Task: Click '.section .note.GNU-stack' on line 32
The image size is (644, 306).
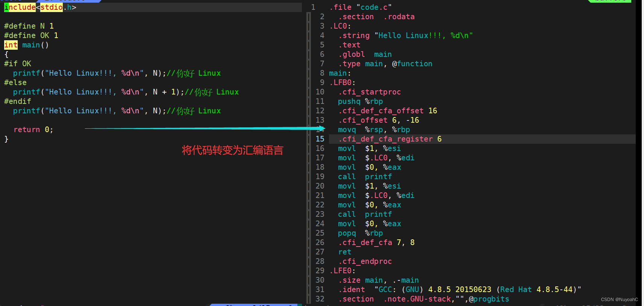Action: point(424,299)
